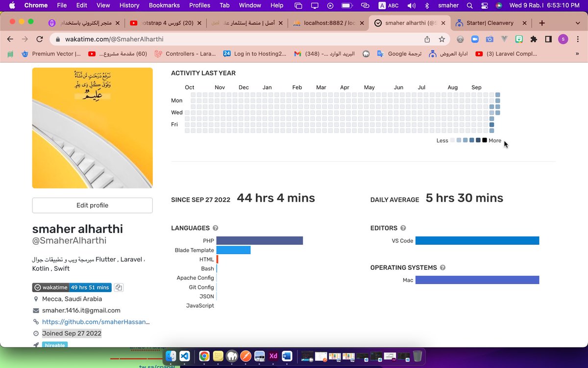The height and width of the screenshot is (368, 588).
Task: Open the Extensions puzzle-piece menu
Action: [534, 39]
